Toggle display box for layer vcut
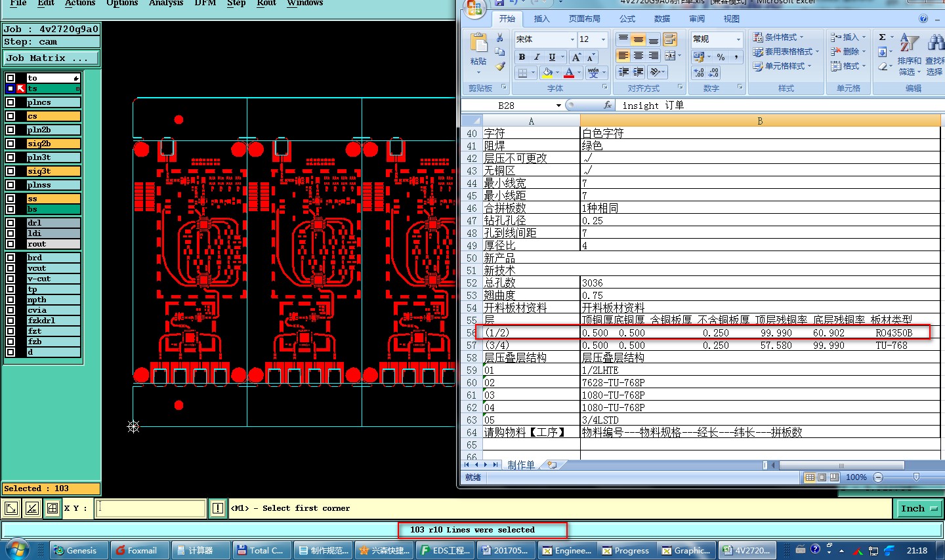The width and height of the screenshot is (945, 560). (x=10, y=268)
